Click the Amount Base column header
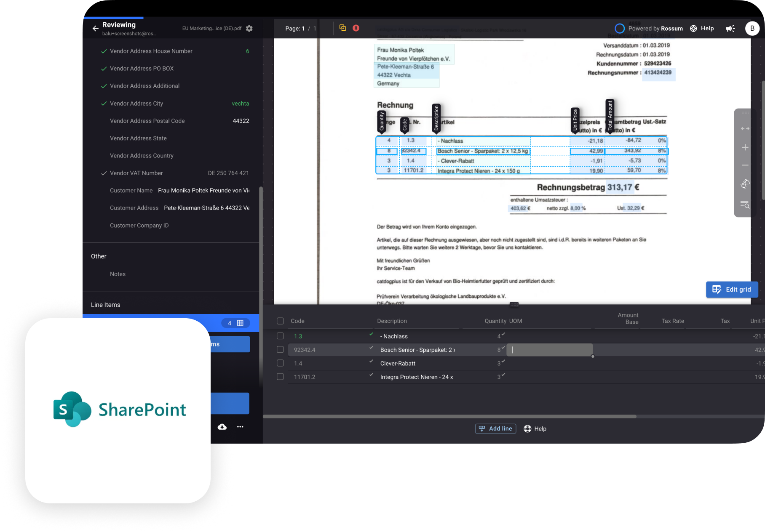The image size is (765, 532). [628, 319]
